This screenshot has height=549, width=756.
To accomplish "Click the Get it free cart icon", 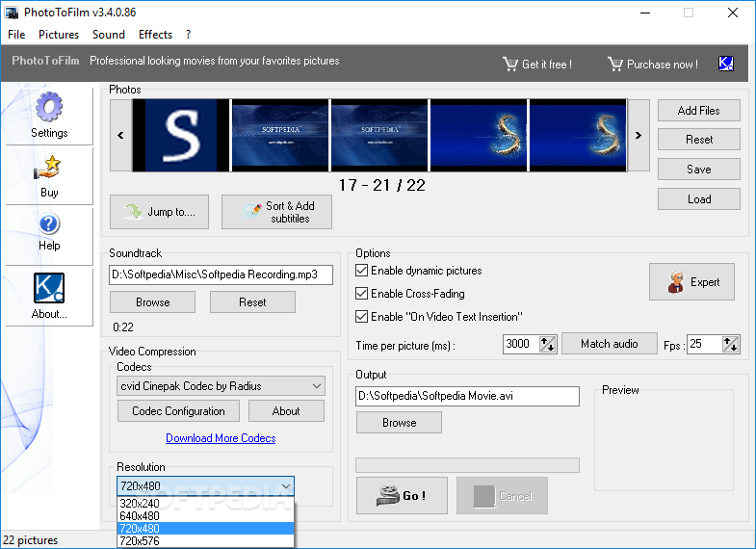I will 510,64.
